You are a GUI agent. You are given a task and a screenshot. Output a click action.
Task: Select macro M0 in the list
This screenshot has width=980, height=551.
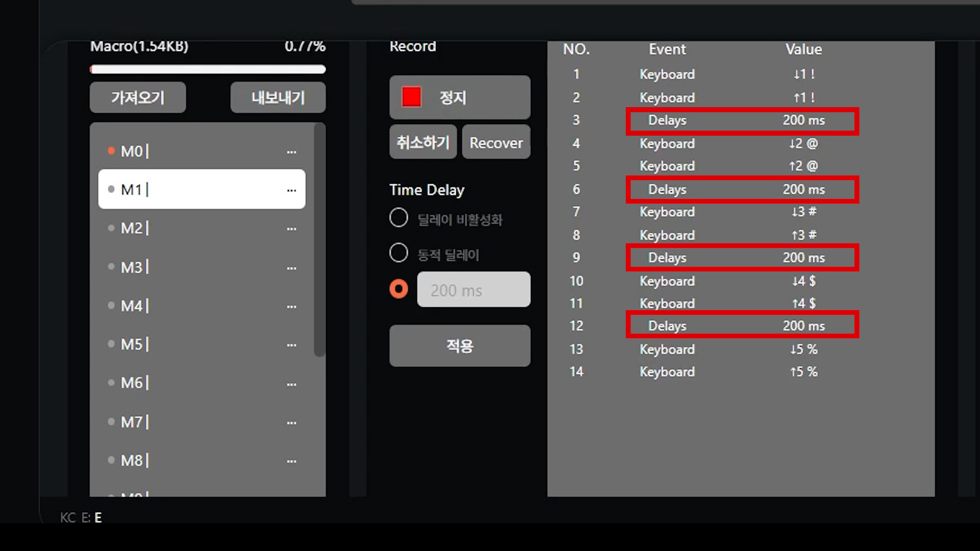point(202,151)
